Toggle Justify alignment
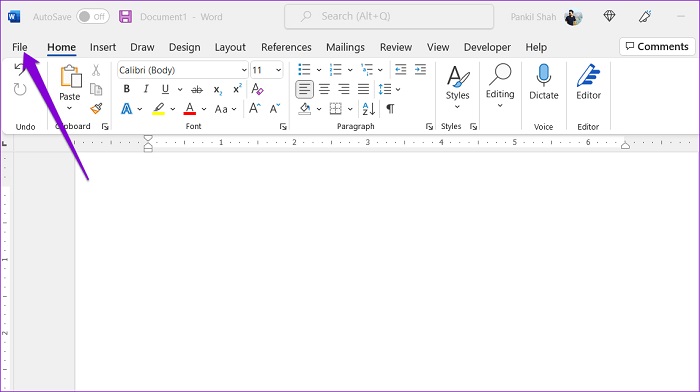 click(x=363, y=89)
